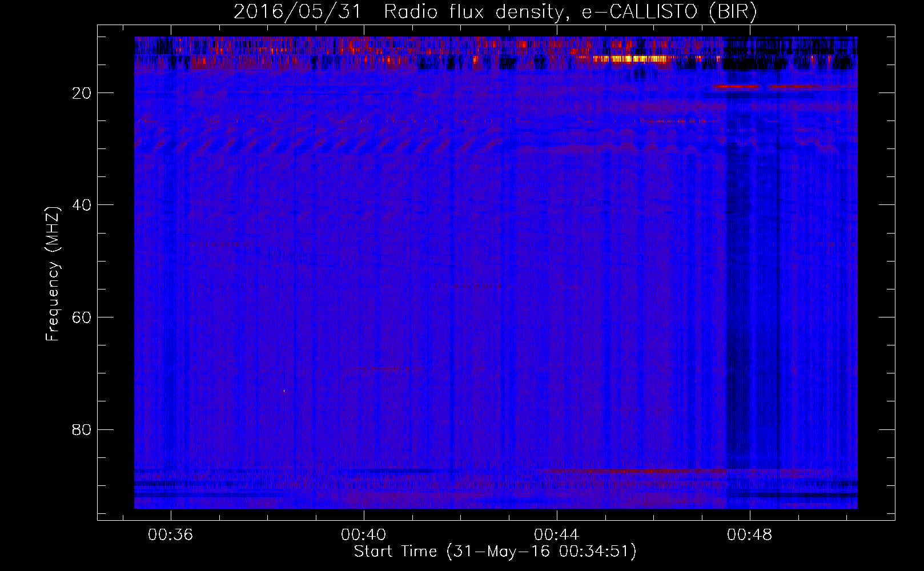924x571 pixels.
Task: Click the '00:48' time tick label
Action: click(749, 535)
